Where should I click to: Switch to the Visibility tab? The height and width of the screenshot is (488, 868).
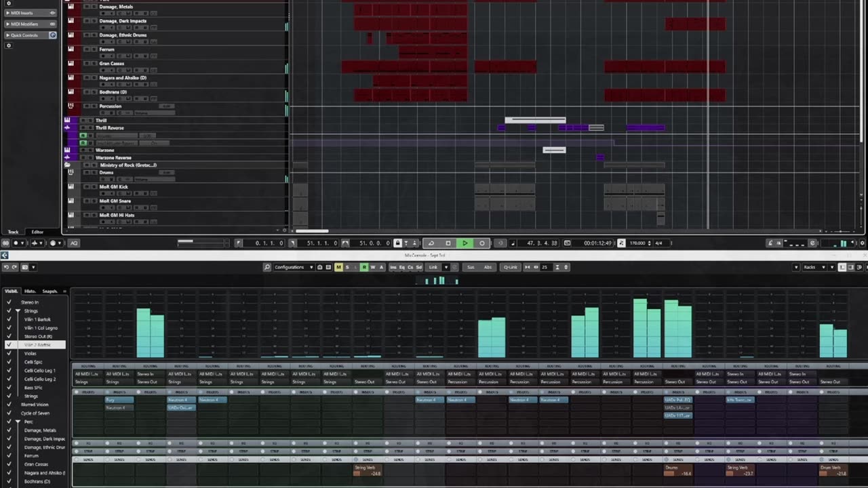pos(12,291)
